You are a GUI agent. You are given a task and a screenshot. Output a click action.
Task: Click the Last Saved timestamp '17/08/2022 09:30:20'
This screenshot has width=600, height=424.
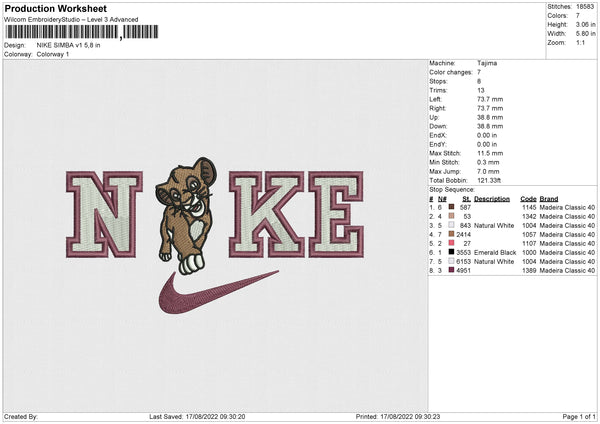click(x=215, y=416)
